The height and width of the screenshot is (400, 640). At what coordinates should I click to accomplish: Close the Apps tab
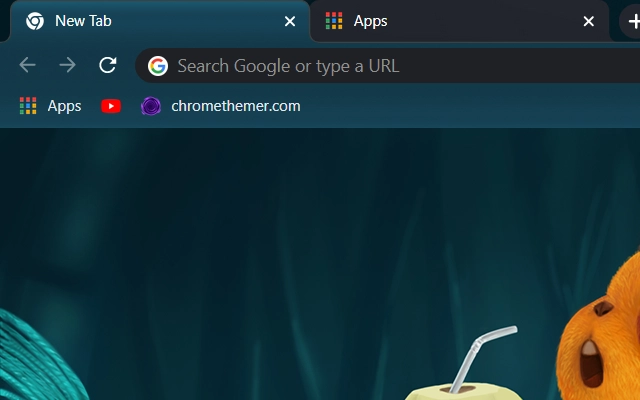(x=589, y=21)
